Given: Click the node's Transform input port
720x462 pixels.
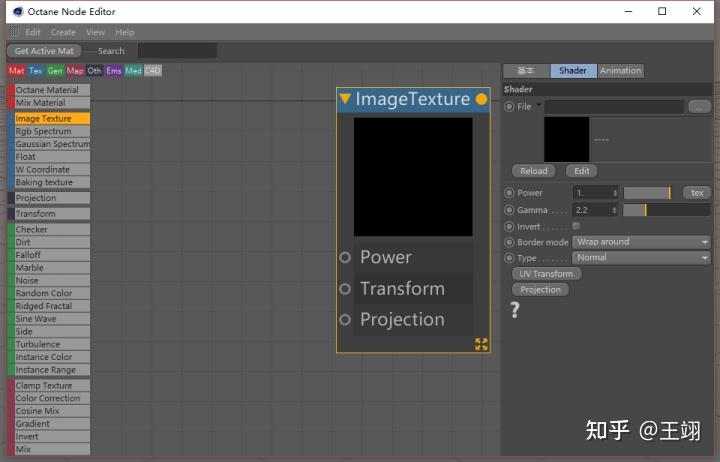Looking at the screenshot, I should click(x=345, y=288).
